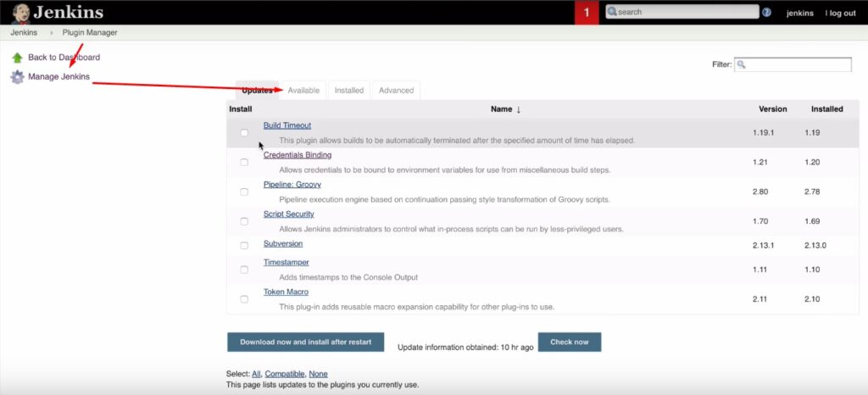The image size is (868, 395).
Task: Focus the top search box
Action: [x=682, y=12]
